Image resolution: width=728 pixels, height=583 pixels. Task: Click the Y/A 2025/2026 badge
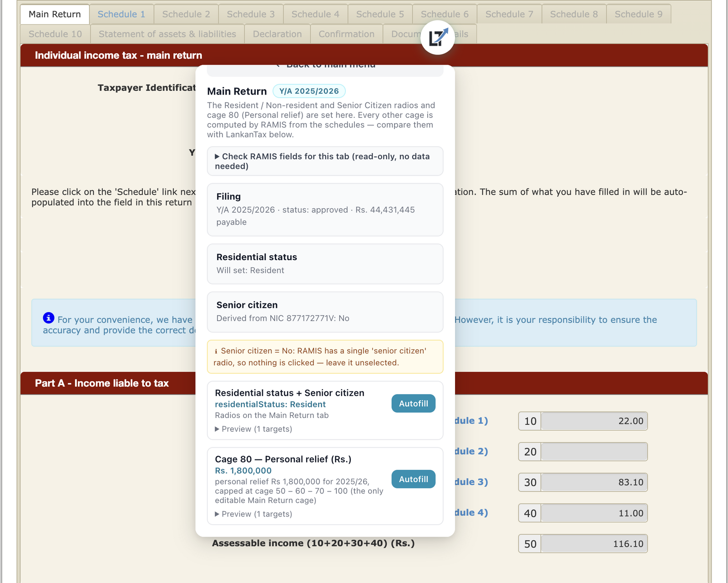[309, 91]
